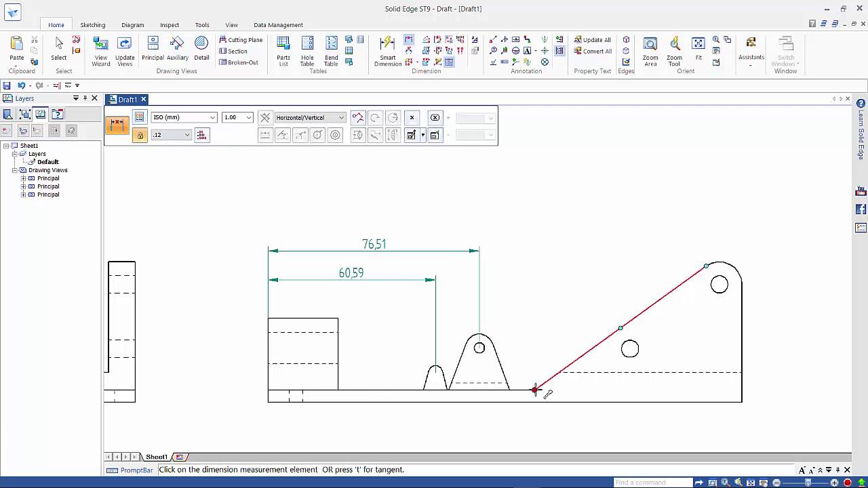Click the Update All button
The height and width of the screenshot is (488, 868).
pos(592,40)
